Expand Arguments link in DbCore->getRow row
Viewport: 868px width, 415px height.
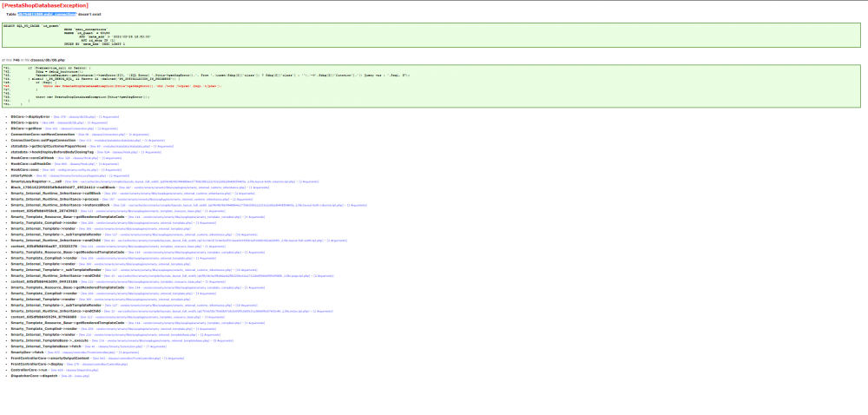[x=108, y=128]
